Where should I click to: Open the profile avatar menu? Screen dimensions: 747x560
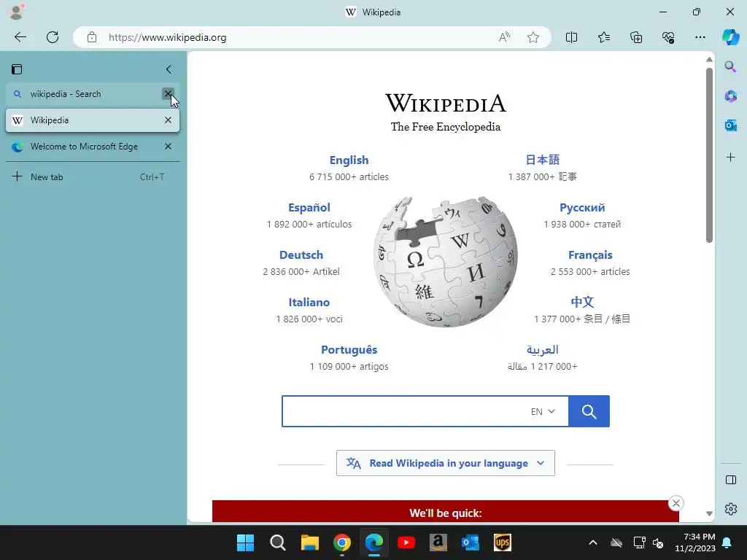tap(17, 12)
